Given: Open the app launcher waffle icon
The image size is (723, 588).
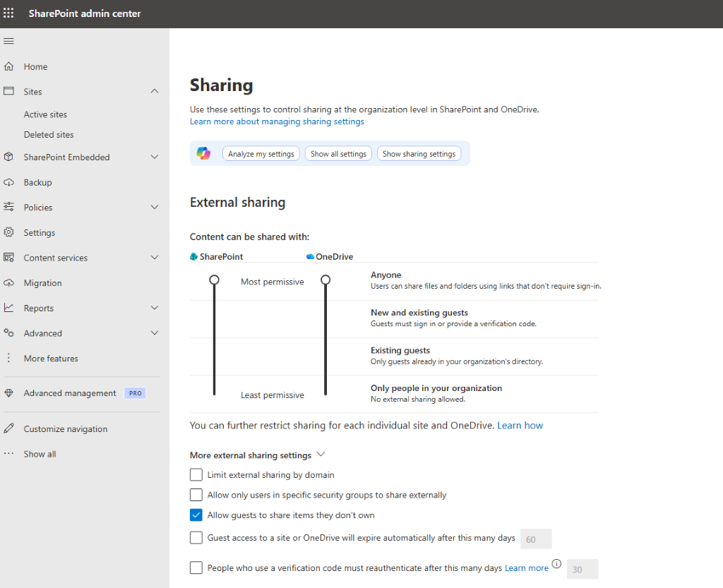Looking at the screenshot, I should coord(8,13).
